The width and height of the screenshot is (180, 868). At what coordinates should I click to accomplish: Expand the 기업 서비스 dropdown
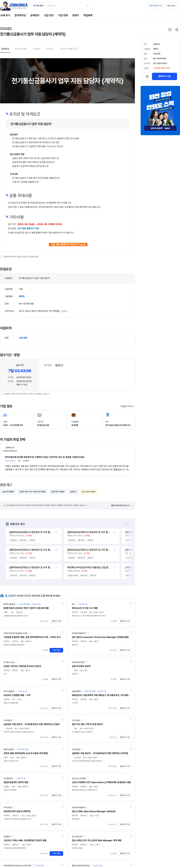coord(172,6)
